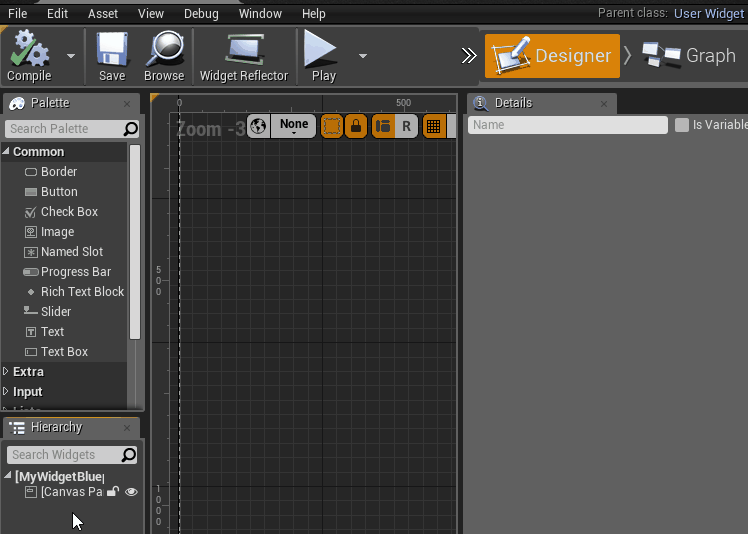Toggle the Canvas Panel lock icon

[113, 492]
